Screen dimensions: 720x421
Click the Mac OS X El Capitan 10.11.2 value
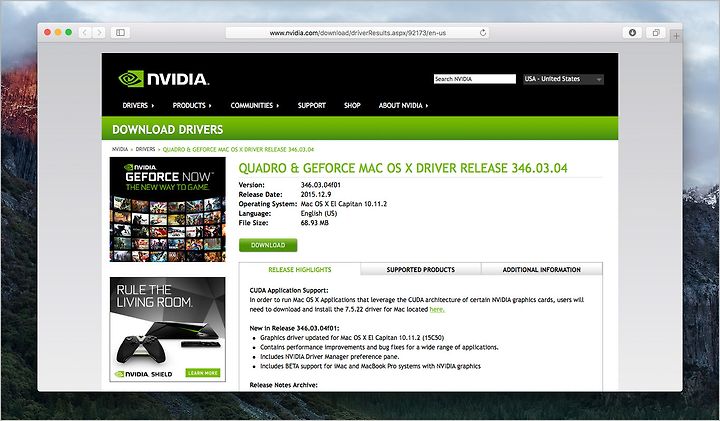pos(343,204)
